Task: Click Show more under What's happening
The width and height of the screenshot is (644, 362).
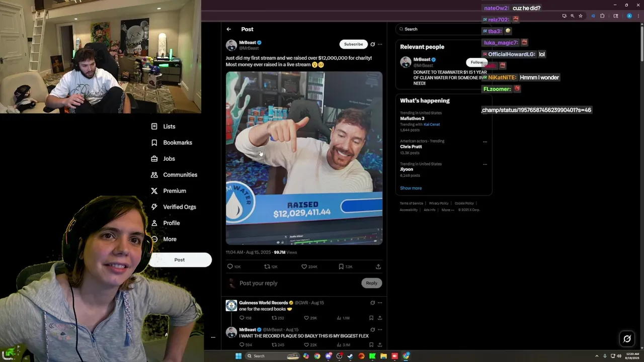Action: tap(411, 188)
